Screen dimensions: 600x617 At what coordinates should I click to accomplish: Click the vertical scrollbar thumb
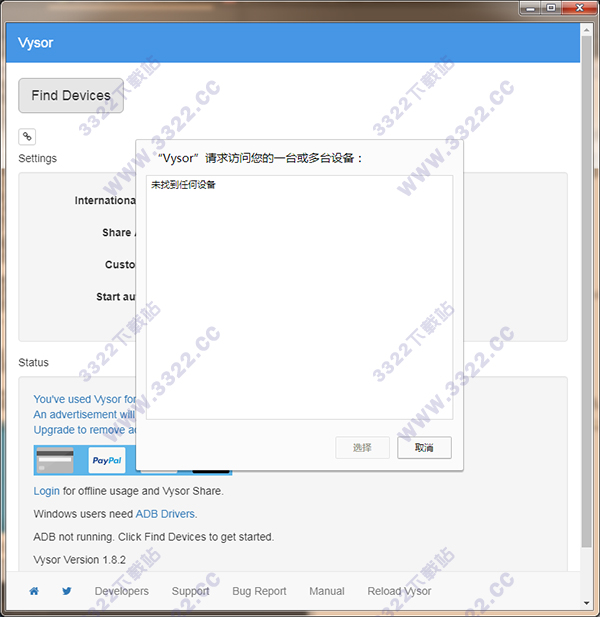coord(586,291)
